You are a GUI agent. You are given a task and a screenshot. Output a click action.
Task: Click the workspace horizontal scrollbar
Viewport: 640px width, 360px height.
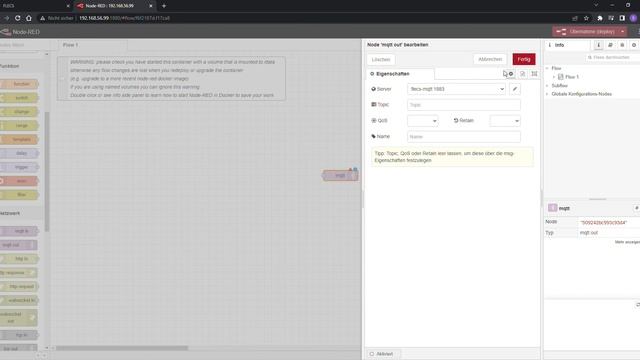click(x=122, y=348)
